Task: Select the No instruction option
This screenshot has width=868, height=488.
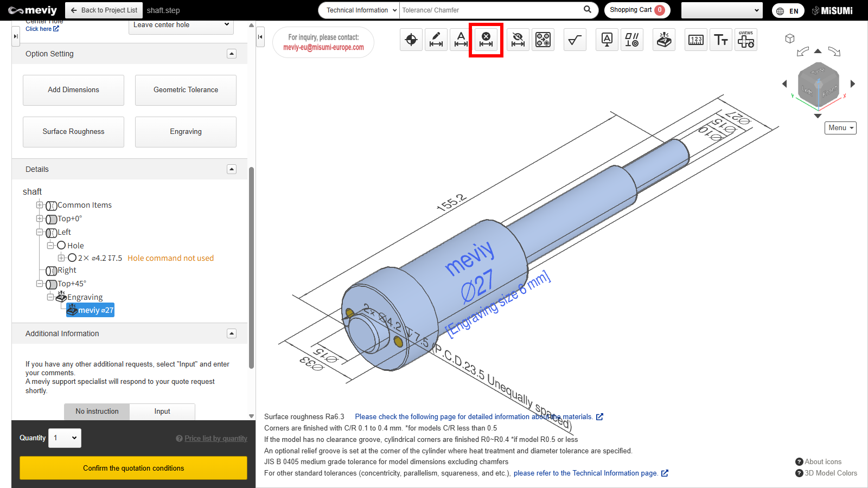Action: (x=97, y=412)
